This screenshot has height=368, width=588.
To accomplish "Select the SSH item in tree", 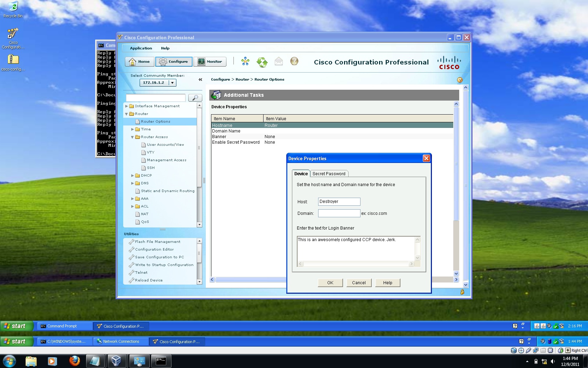I will (151, 168).
